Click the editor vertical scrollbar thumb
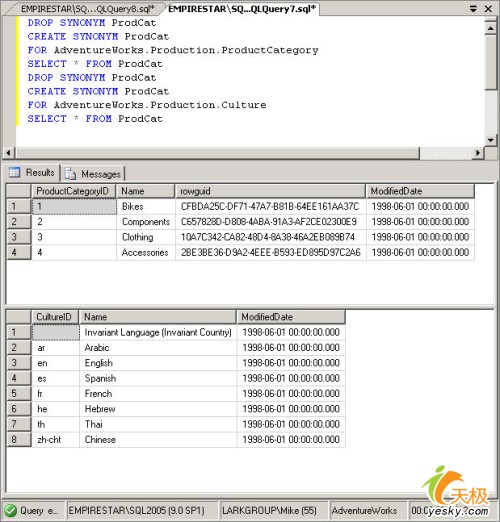 tap(490, 62)
